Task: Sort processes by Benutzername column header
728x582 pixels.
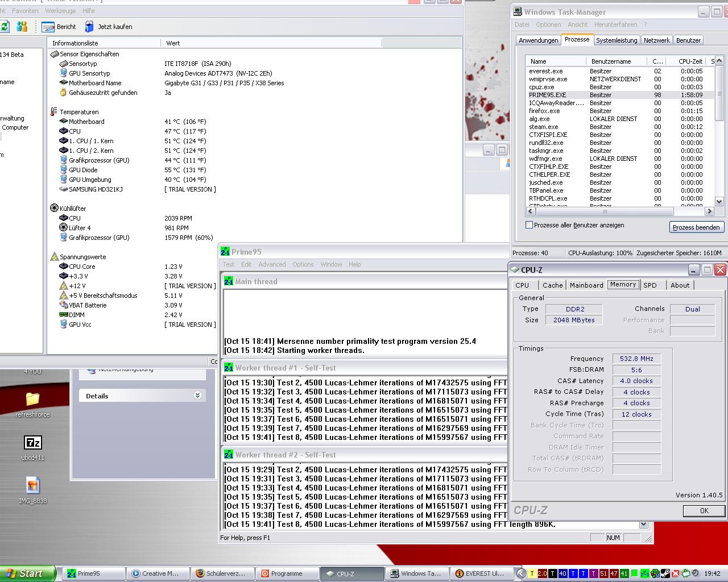Action: 615,61
